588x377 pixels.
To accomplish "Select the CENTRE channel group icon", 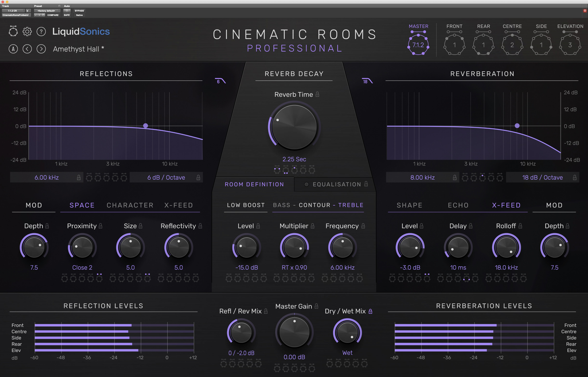I will point(512,44).
